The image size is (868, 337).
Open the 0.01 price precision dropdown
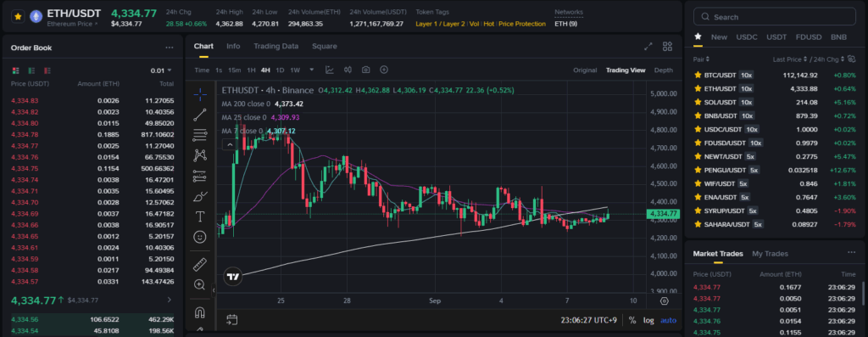161,70
